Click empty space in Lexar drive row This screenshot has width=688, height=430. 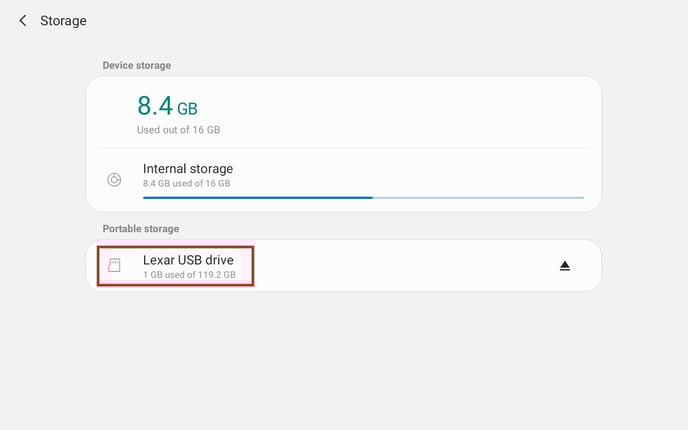tap(400, 266)
